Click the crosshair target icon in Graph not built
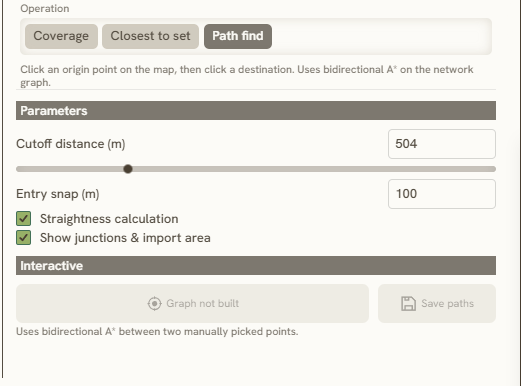 click(154, 303)
